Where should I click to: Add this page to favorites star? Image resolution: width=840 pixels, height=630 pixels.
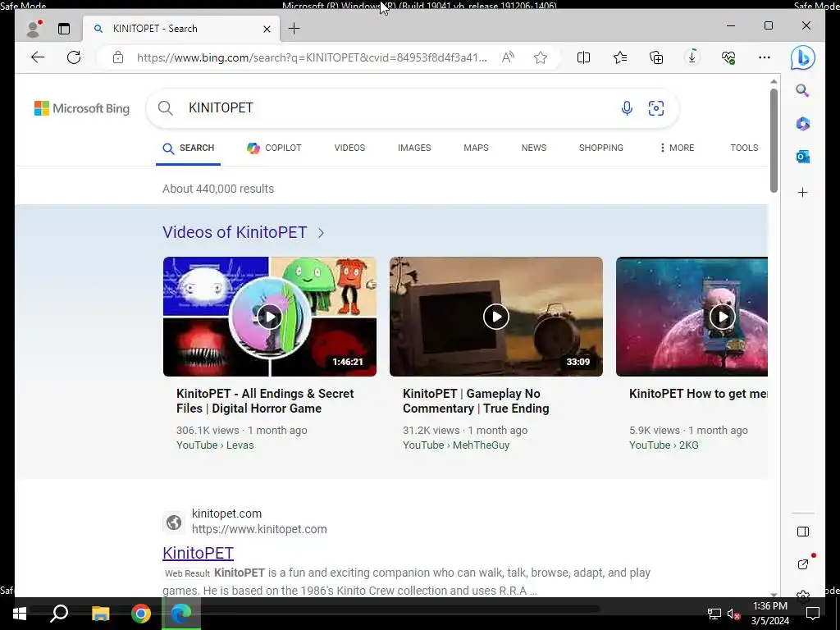[x=541, y=57]
